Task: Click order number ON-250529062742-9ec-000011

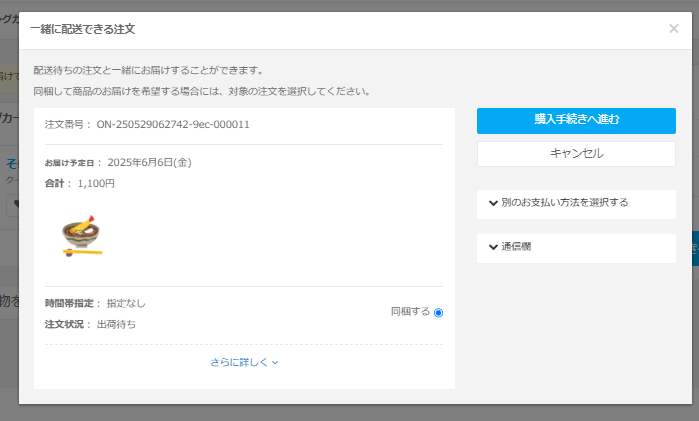Action: tap(173, 125)
